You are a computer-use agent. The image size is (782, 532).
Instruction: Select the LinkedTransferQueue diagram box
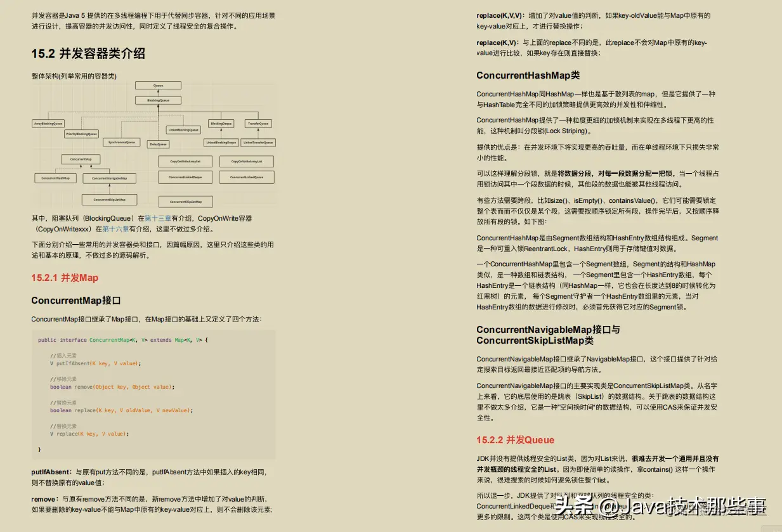(x=258, y=143)
